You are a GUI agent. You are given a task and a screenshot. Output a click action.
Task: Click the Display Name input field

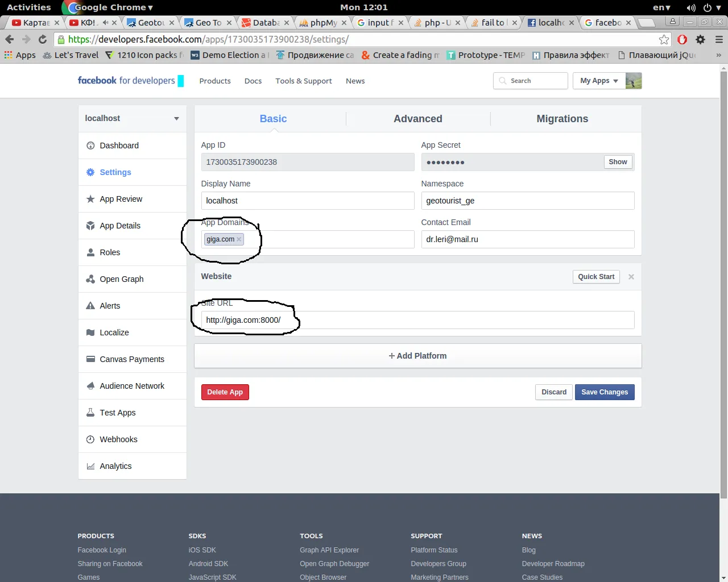pos(308,201)
